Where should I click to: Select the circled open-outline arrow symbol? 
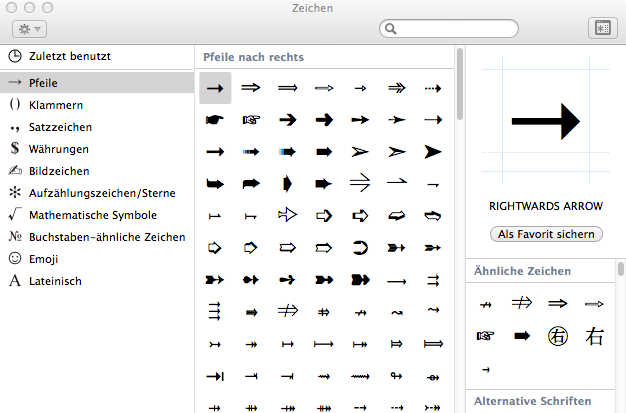(360, 248)
